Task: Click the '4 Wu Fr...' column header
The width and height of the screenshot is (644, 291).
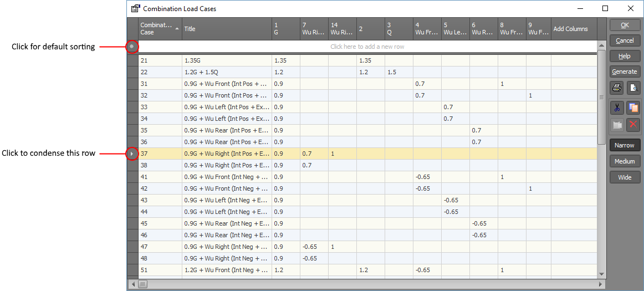Action: pyautogui.click(x=427, y=29)
